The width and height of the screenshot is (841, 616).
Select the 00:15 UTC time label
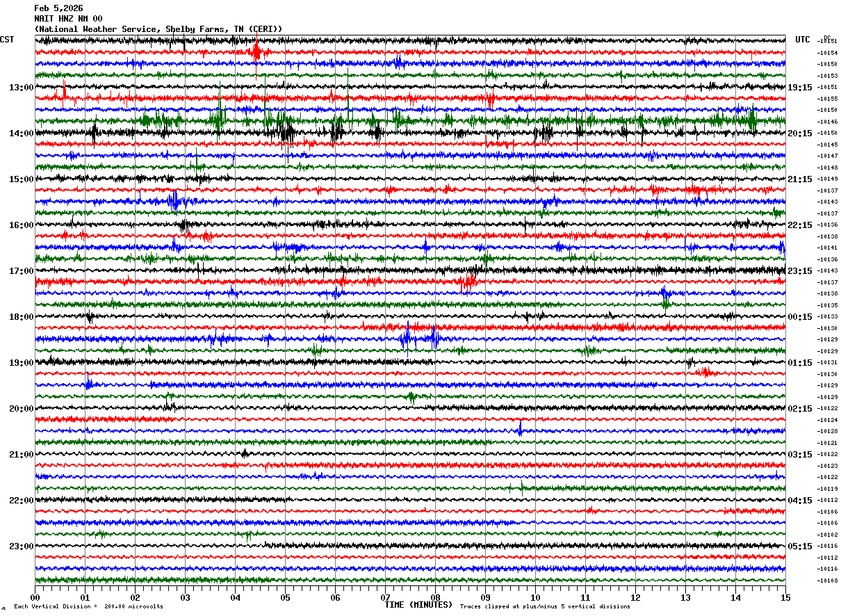[x=800, y=317]
